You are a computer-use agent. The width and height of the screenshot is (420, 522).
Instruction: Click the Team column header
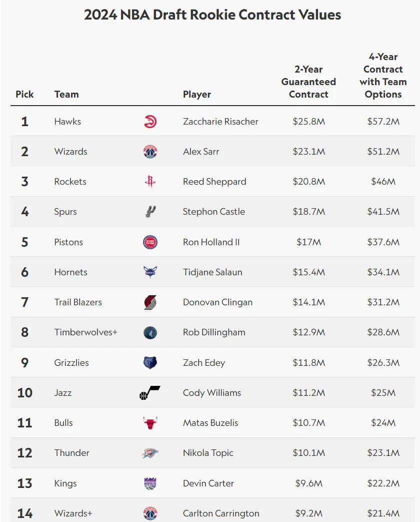pyautogui.click(x=66, y=94)
